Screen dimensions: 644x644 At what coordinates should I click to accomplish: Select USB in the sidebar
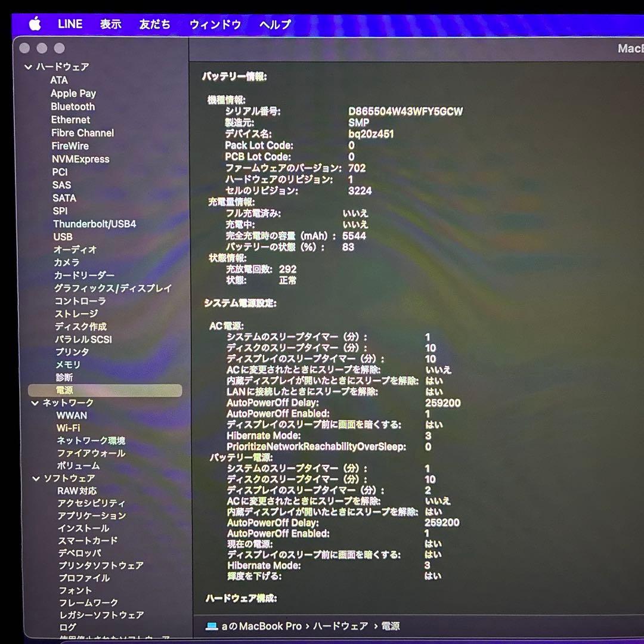click(64, 237)
